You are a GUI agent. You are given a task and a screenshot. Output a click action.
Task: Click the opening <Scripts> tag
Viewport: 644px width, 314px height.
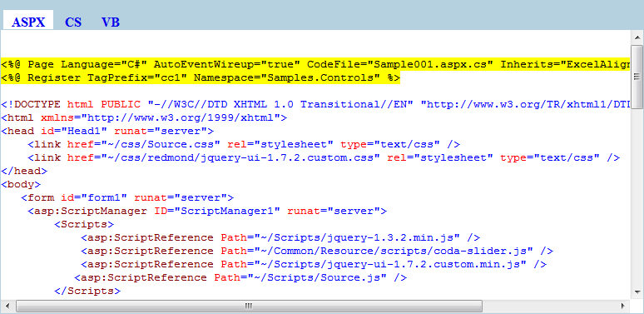84,224
